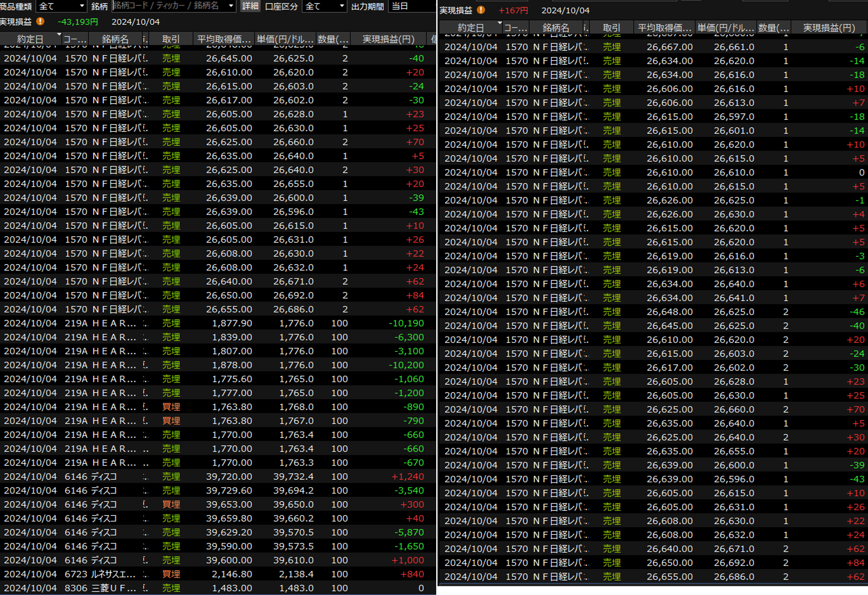Click the +840 realized profit cell
This screenshot has width=868, height=595.
412,574
